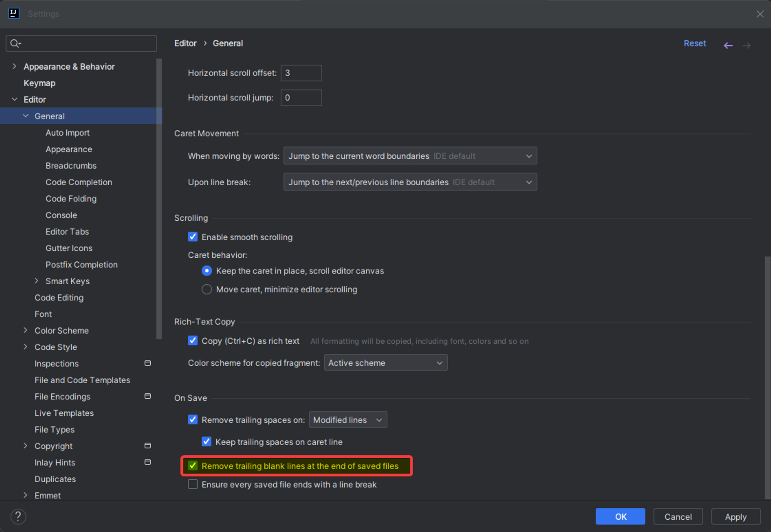The height and width of the screenshot is (532, 771).
Task: Open Code Editing settings
Action: (59, 297)
